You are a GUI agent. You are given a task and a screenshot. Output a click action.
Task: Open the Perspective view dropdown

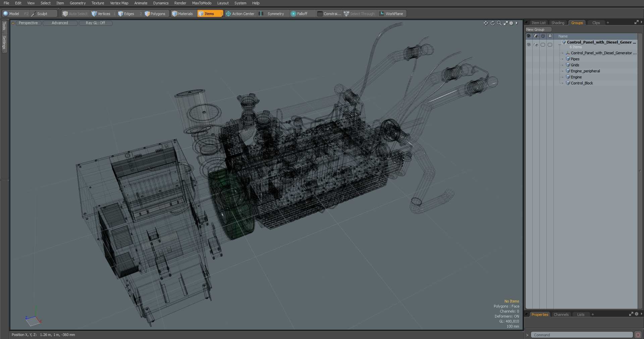click(x=28, y=23)
